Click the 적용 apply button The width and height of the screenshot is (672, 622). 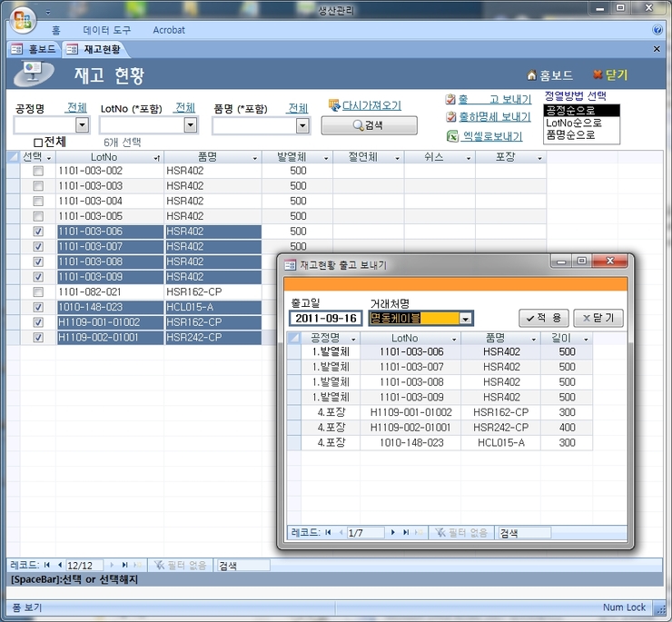pos(543,318)
